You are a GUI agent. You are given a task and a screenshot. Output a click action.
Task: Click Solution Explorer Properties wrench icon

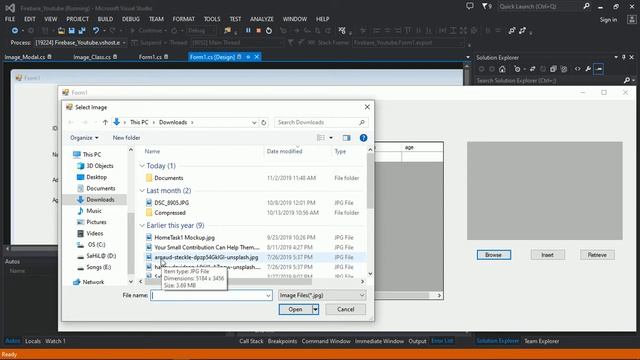tap(588, 69)
